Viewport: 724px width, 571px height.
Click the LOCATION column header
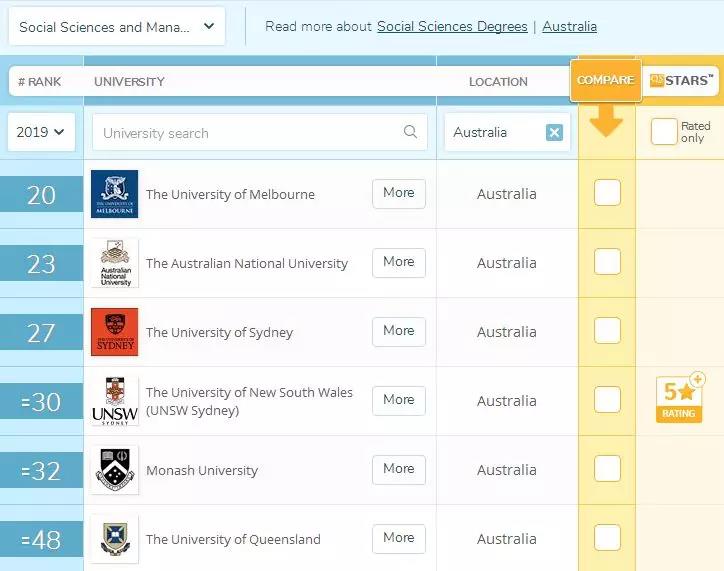[498, 82]
